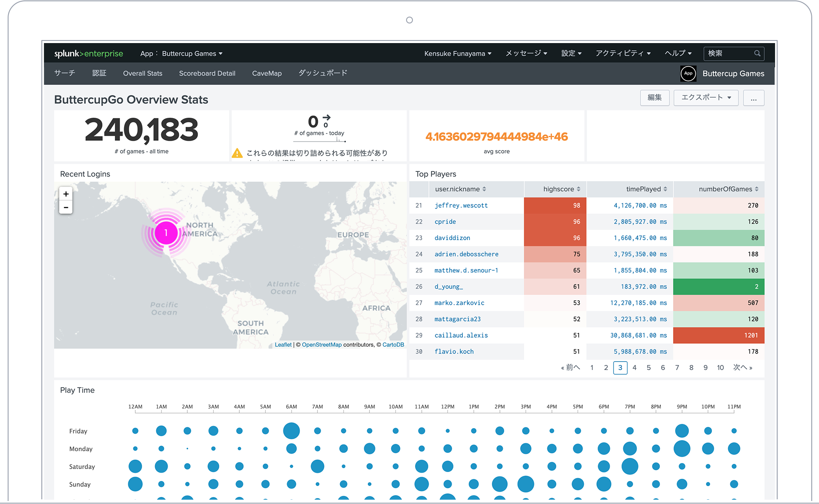
Task: Click the large Monday 9PM bubble
Action: coord(682,449)
